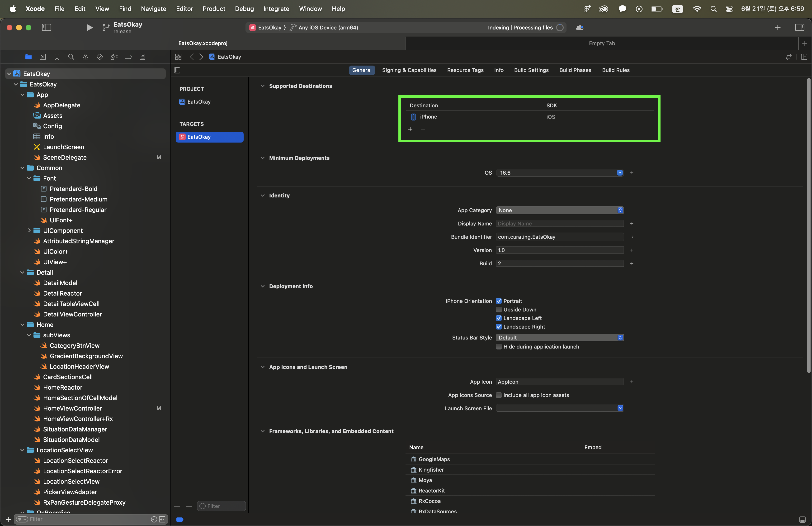Select EatsOkay under PROJECT
This screenshot has height=526, width=812.
[x=199, y=102]
